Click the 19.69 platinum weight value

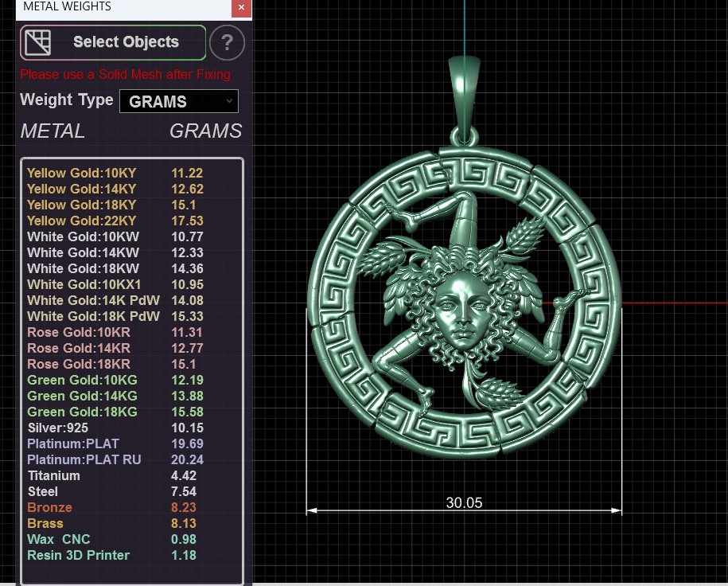(x=187, y=443)
